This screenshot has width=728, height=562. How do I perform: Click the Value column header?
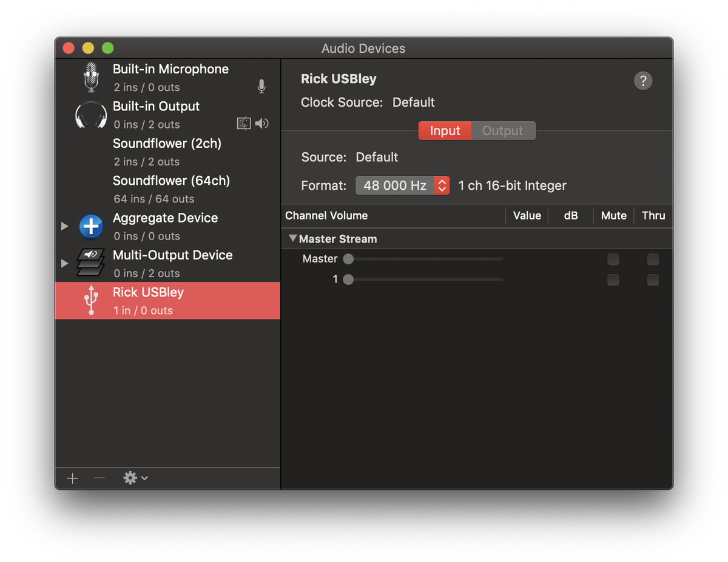527,215
